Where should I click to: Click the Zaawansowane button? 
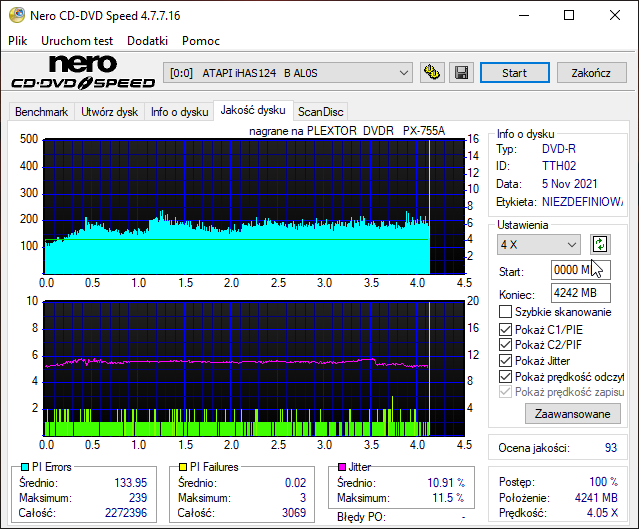tap(573, 414)
